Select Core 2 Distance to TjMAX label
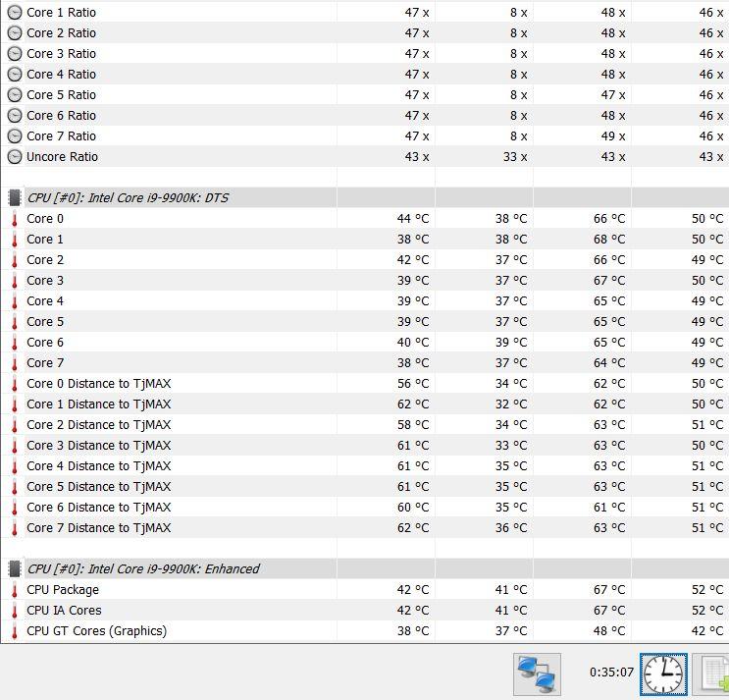 [x=99, y=425]
